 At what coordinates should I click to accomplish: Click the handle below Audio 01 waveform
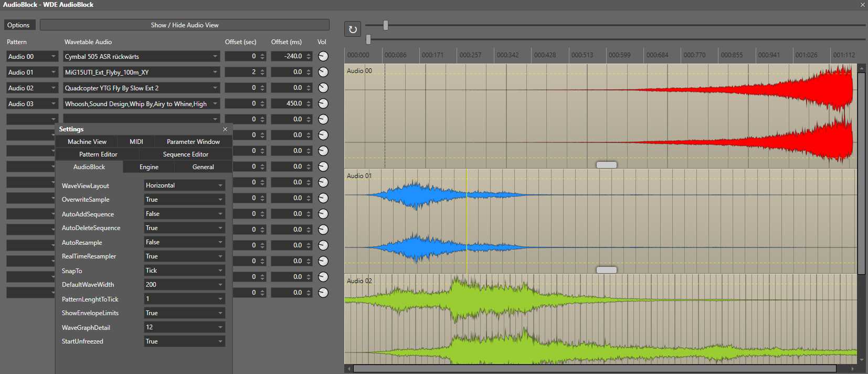606,270
